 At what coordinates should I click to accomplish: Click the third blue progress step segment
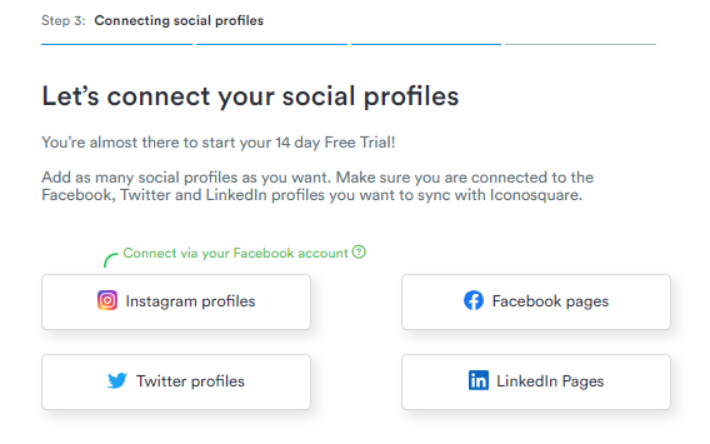(426, 44)
